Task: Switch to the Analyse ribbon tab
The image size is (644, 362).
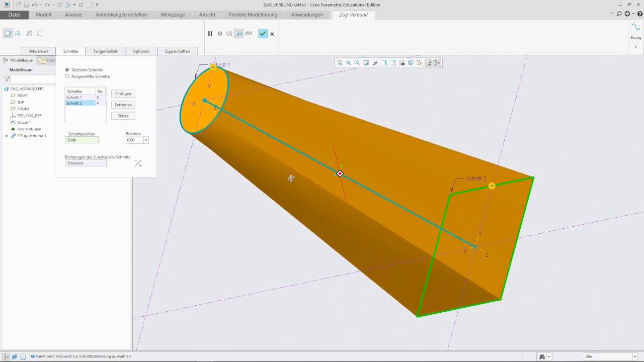Action: tap(73, 15)
